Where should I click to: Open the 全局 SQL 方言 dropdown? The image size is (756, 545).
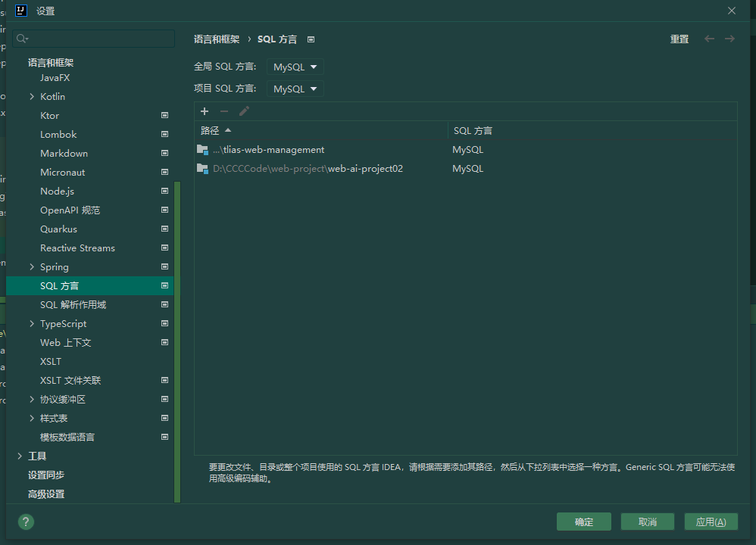[295, 67]
